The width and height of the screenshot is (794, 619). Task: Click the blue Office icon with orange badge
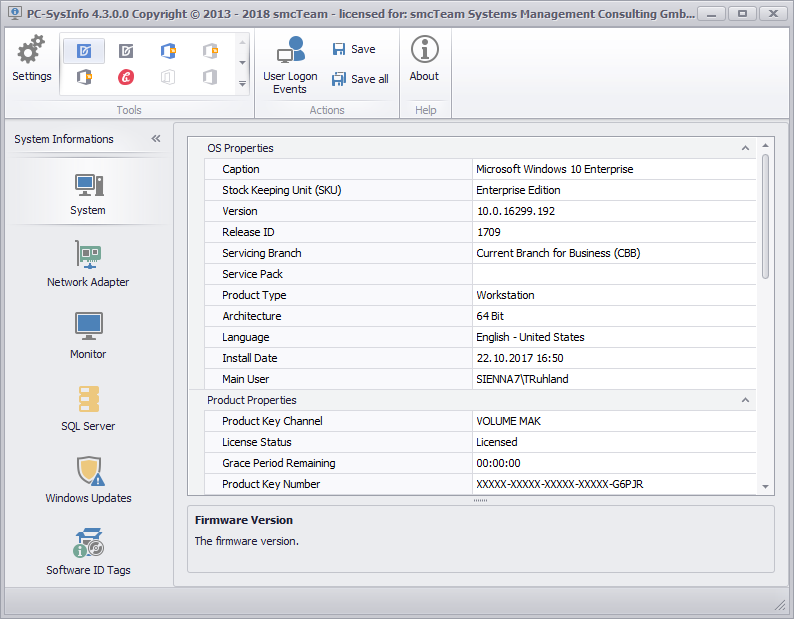(168, 51)
